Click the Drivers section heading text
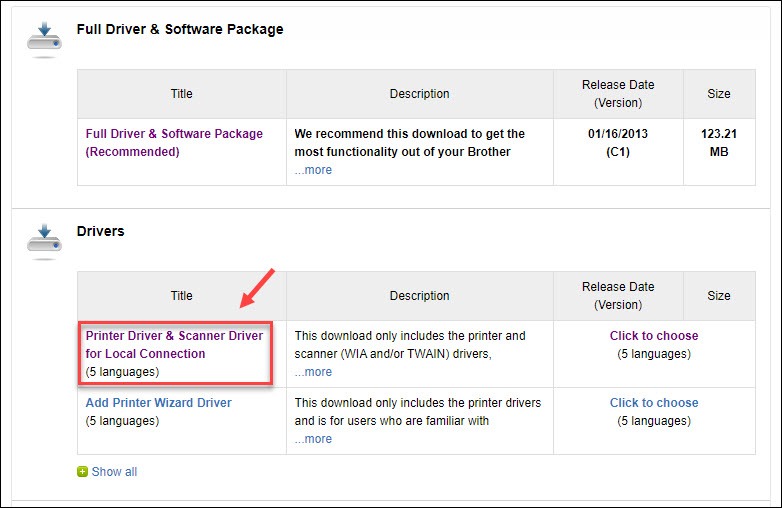Image resolution: width=782 pixels, height=508 pixels. (101, 231)
